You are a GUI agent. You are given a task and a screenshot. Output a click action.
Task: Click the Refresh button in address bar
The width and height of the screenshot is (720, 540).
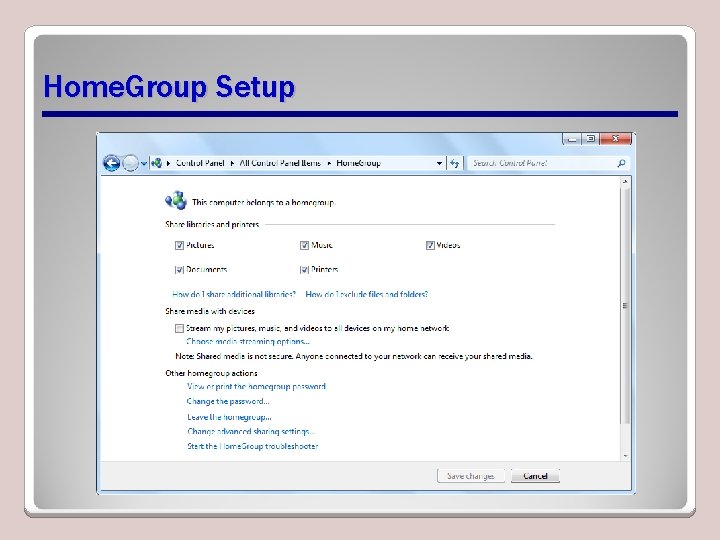tap(455, 163)
